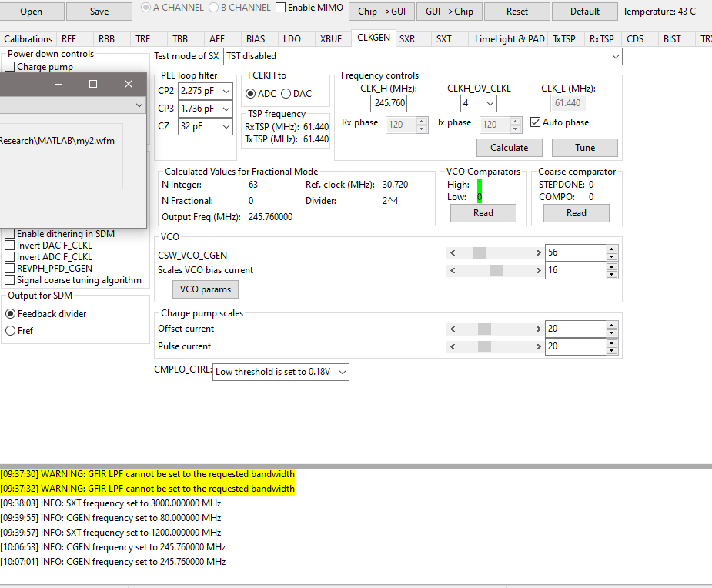Select Fref as SDM output

point(11,330)
